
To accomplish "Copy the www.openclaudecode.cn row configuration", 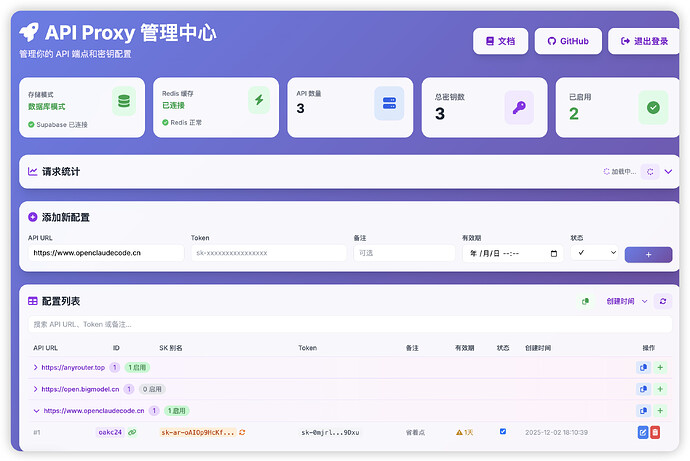I will (x=643, y=410).
